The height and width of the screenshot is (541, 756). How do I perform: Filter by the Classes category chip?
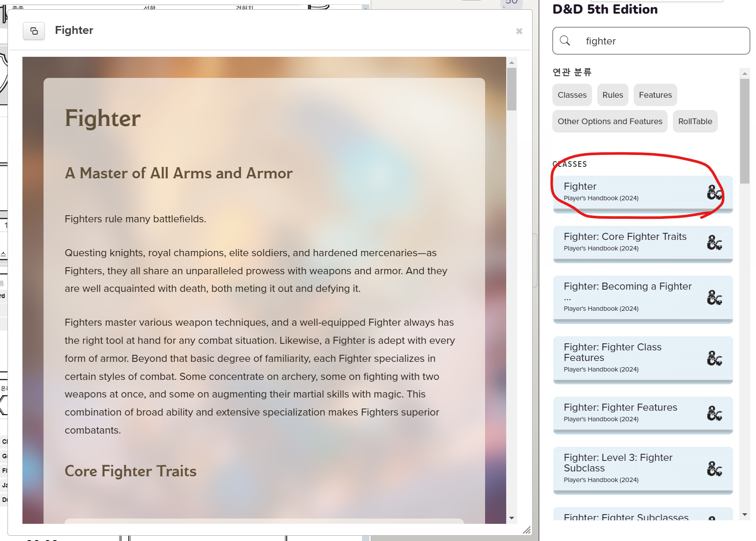572,95
